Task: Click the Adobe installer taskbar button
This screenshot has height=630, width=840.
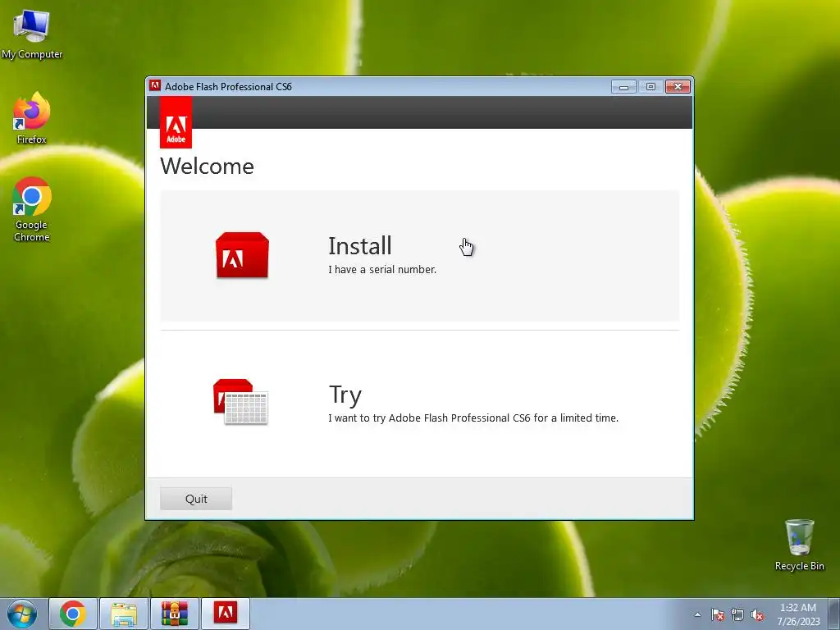Action: 226,614
